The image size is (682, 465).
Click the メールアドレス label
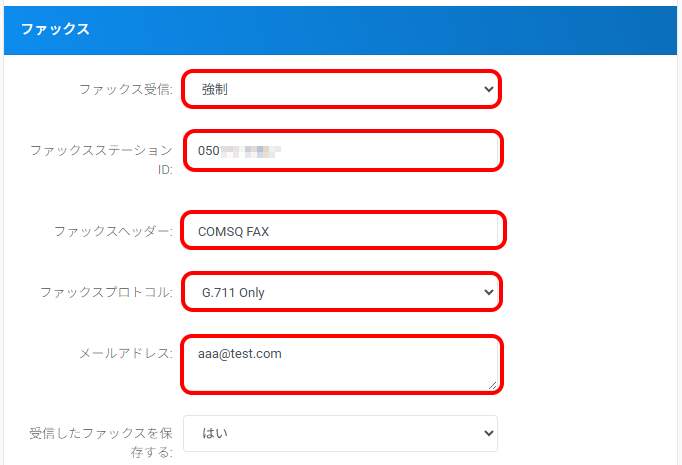point(126,353)
